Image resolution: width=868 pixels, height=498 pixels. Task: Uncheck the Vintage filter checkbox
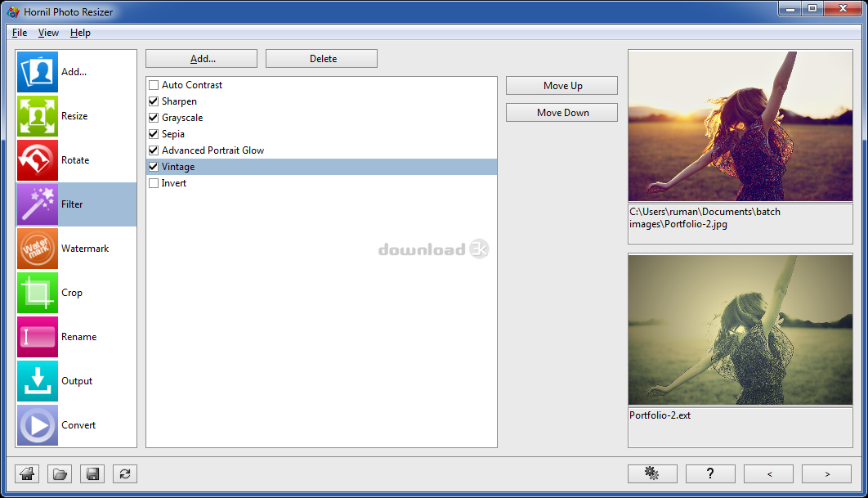click(x=154, y=167)
